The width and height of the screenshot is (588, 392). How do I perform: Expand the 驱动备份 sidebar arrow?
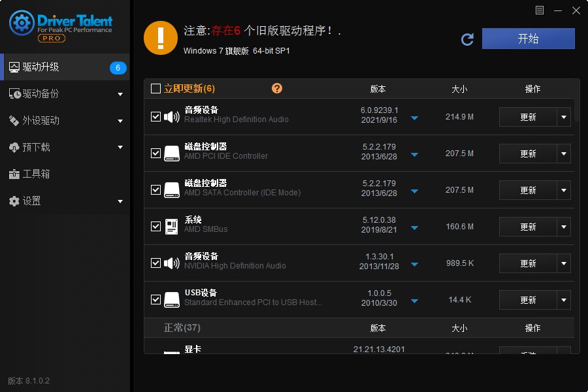click(120, 94)
